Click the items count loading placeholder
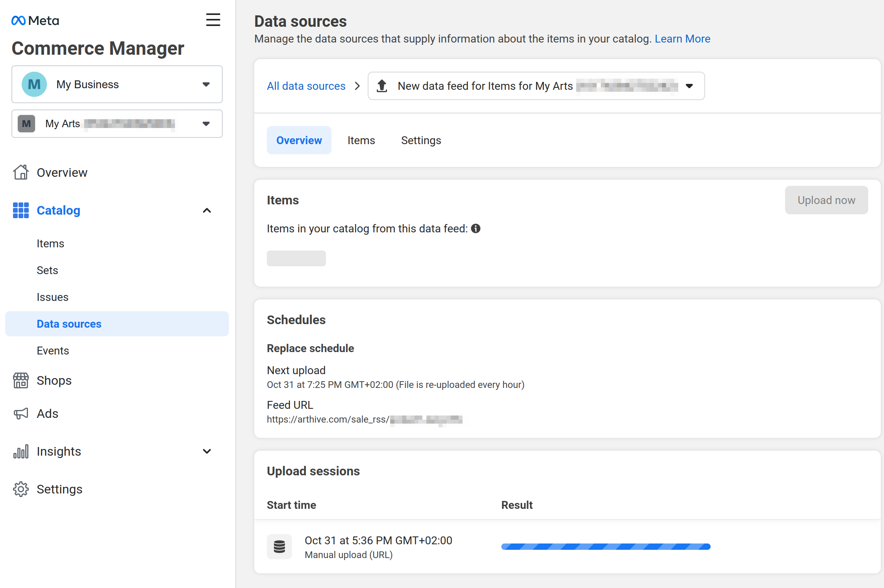The width and height of the screenshot is (884, 588). click(296, 258)
